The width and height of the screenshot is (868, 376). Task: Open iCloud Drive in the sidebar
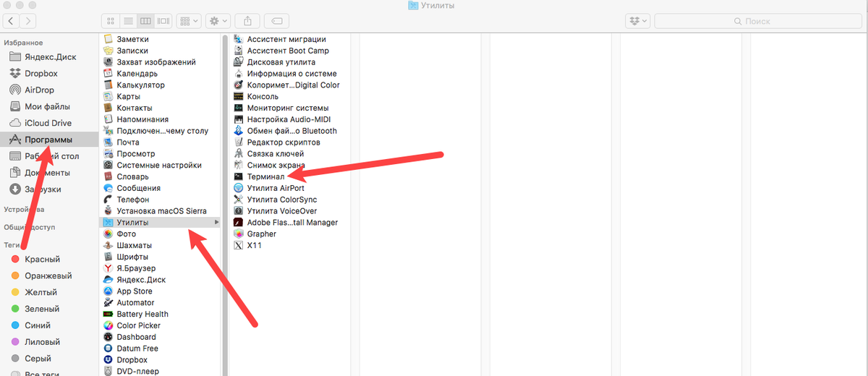click(x=49, y=123)
